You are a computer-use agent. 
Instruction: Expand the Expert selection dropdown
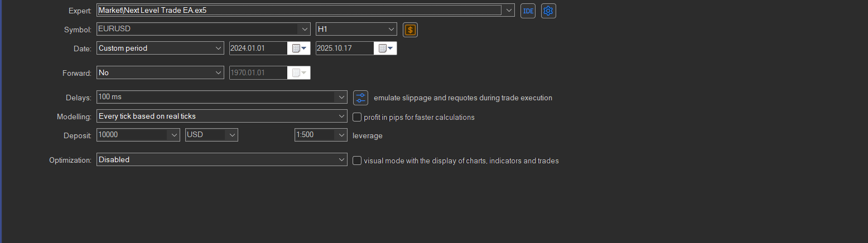[x=508, y=11]
